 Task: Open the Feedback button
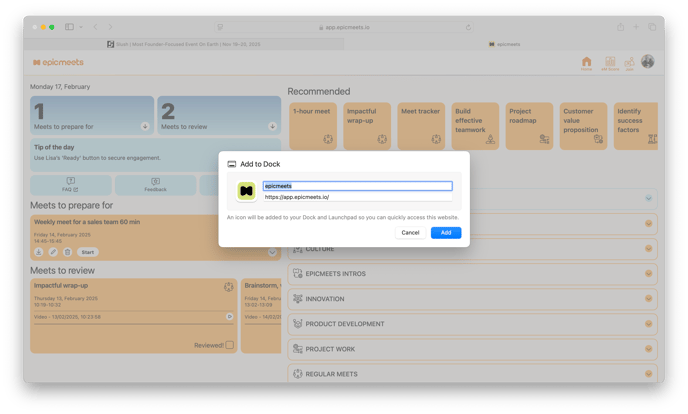click(155, 185)
